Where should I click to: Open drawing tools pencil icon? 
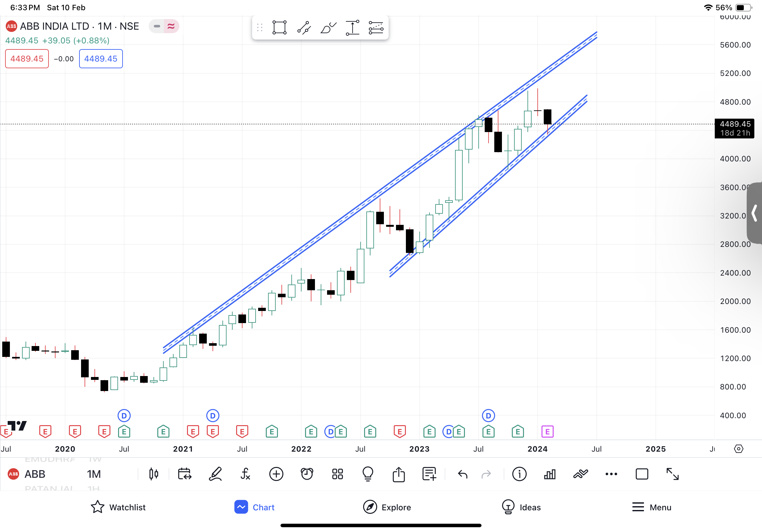coord(215,474)
